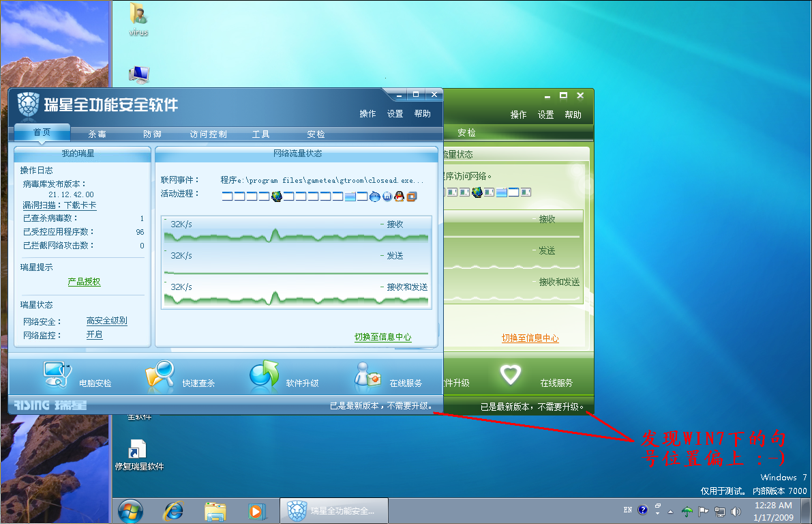The height and width of the screenshot is (524, 812).
Task: Select the orange box process icon after QQ
Action: (412, 196)
